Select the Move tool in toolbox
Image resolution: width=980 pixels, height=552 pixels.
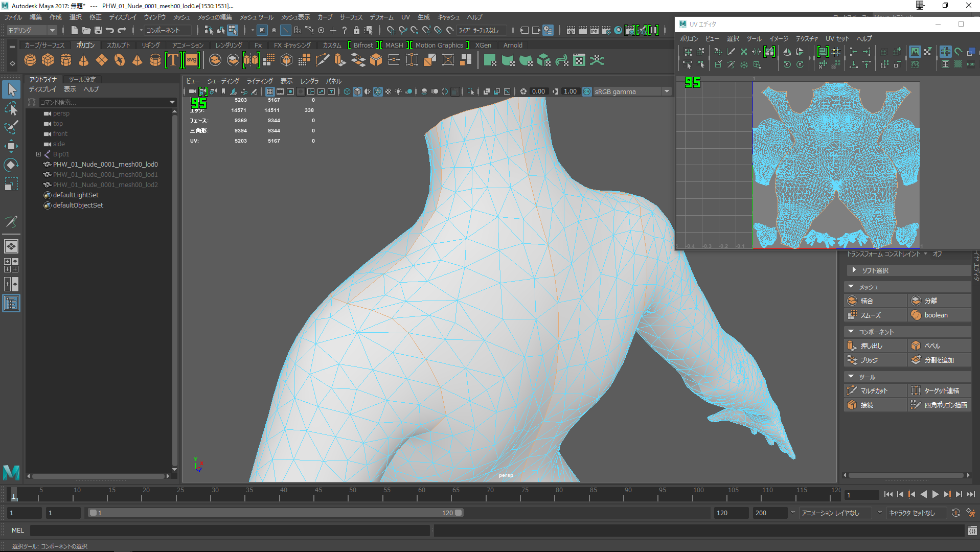[x=11, y=146]
